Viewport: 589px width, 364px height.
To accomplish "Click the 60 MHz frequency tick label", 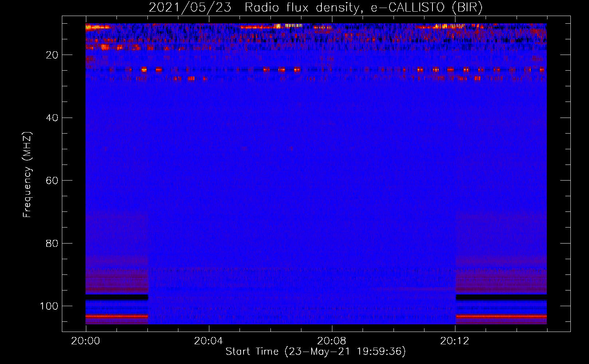I will pos(52,181).
